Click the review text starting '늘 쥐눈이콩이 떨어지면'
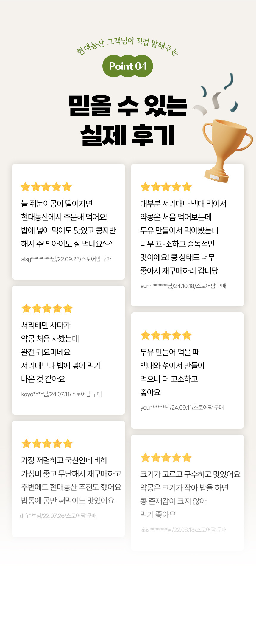 pos(68,224)
